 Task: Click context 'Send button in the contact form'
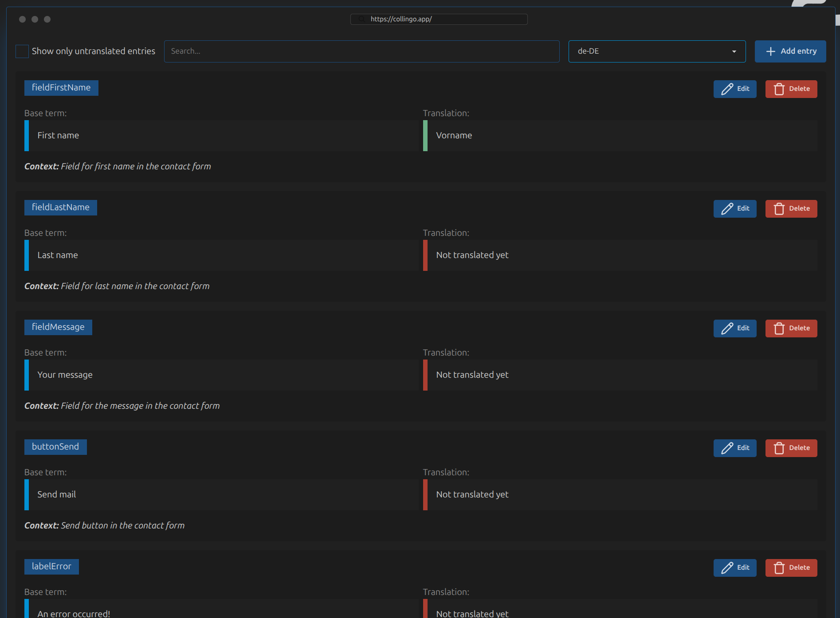(123, 526)
